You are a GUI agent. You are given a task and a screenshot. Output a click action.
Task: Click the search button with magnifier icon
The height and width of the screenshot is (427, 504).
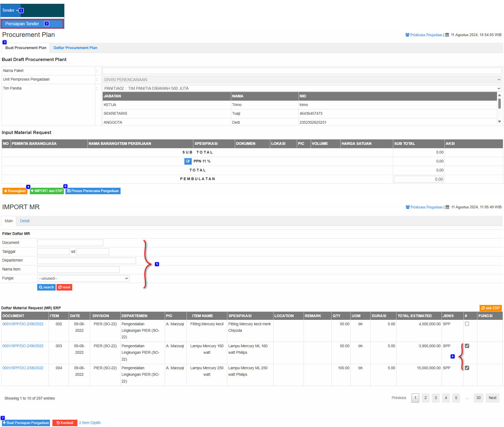pyautogui.click(x=46, y=287)
